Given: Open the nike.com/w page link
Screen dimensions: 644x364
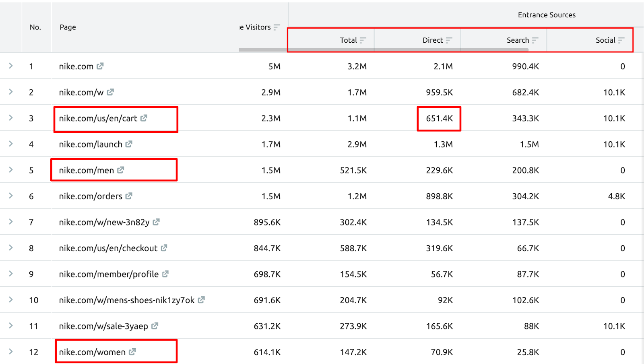Looking at the screenshot, I should click(81, 93).
